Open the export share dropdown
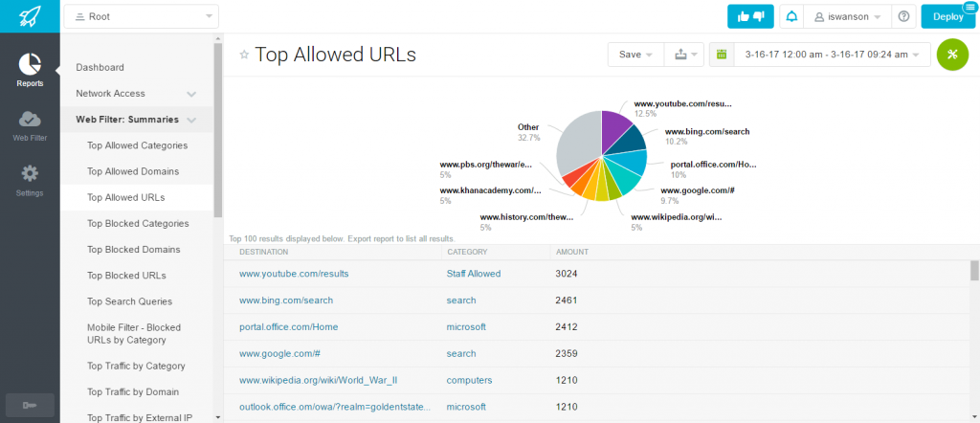The image size is (980, 423). [x=683, y=55]
